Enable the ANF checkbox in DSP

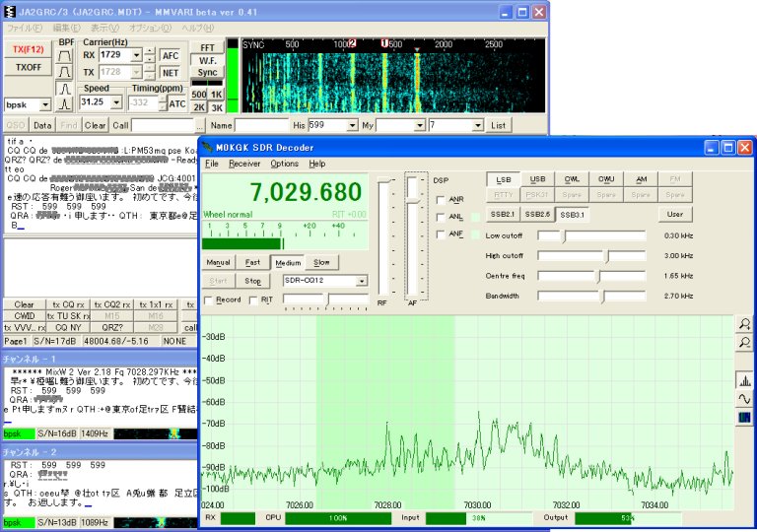point(441,234)
